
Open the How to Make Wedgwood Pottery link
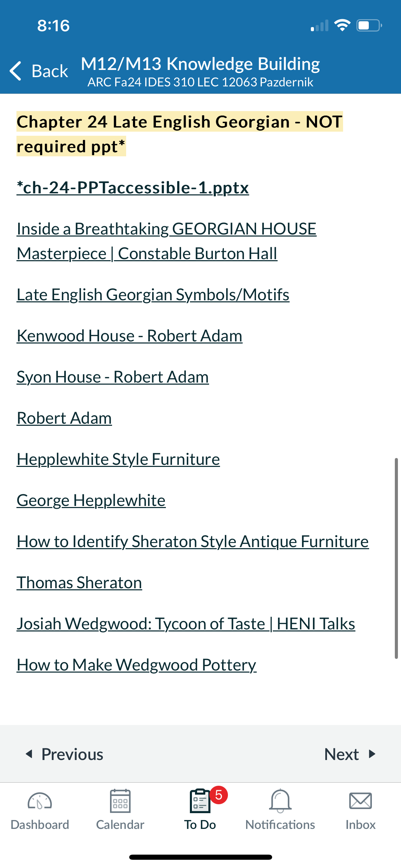click(137, 665)
